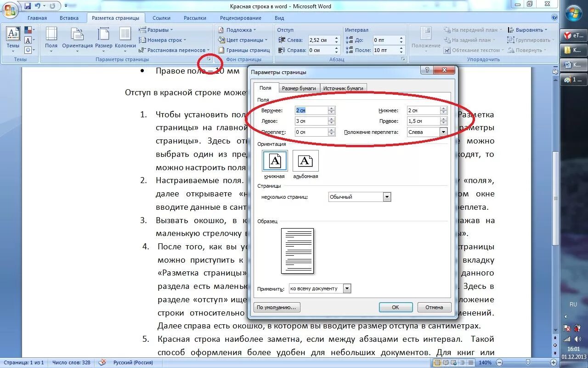Cancel the dialog with Отмена
The width and height of the screenshot is (588, 368).
[434, 307]
